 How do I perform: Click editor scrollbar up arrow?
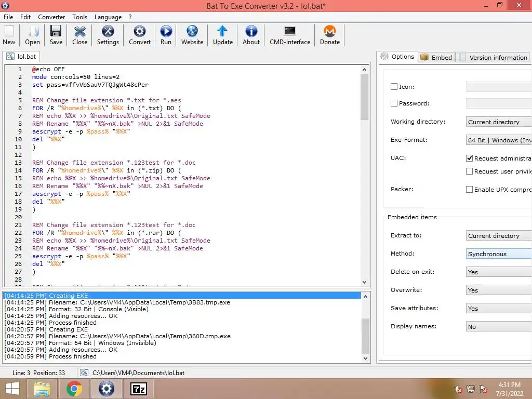364,70
